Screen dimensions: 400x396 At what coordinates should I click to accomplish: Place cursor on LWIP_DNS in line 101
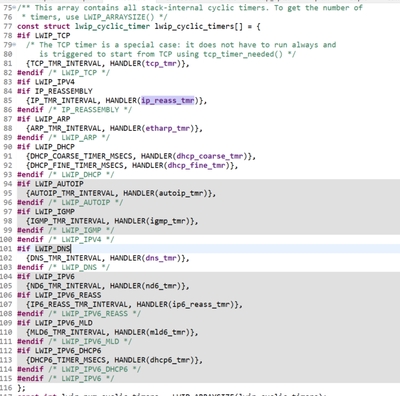(53, 249)
